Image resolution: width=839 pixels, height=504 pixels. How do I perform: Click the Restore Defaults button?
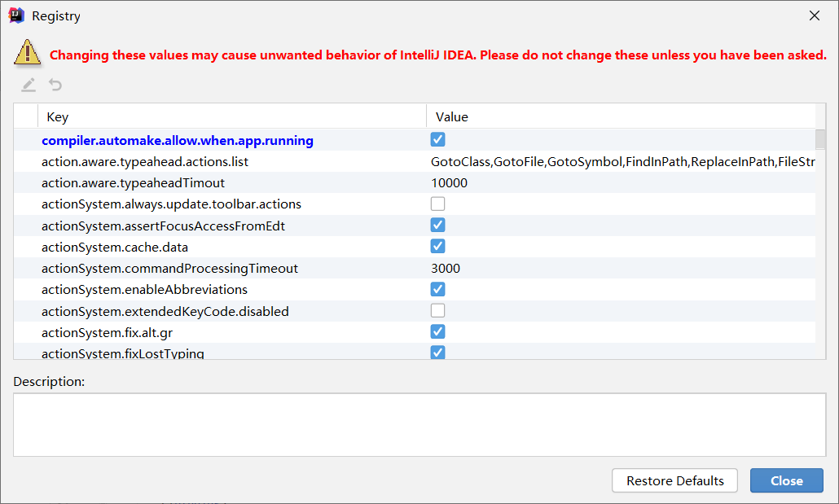(674, 480)
